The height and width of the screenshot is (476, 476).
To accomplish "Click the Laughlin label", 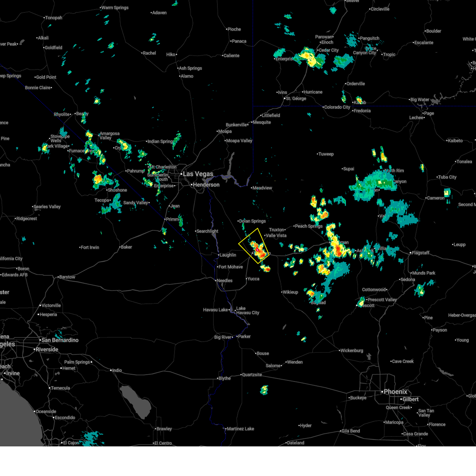I will point(228,255).
